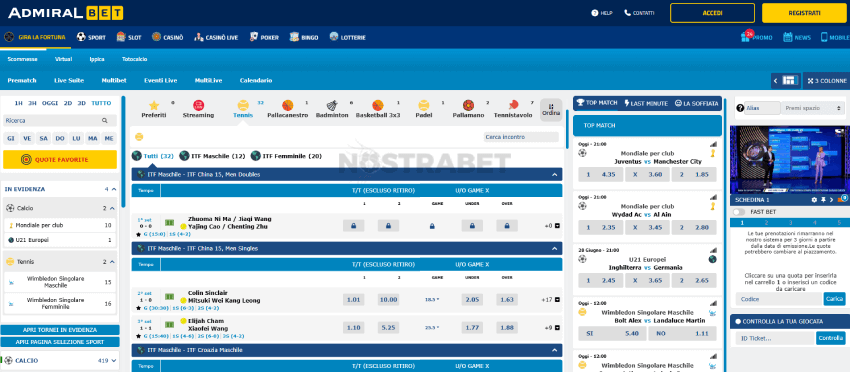Click the Preferiti star icon
Screen dimensions: 850x372
pos(154,105)
